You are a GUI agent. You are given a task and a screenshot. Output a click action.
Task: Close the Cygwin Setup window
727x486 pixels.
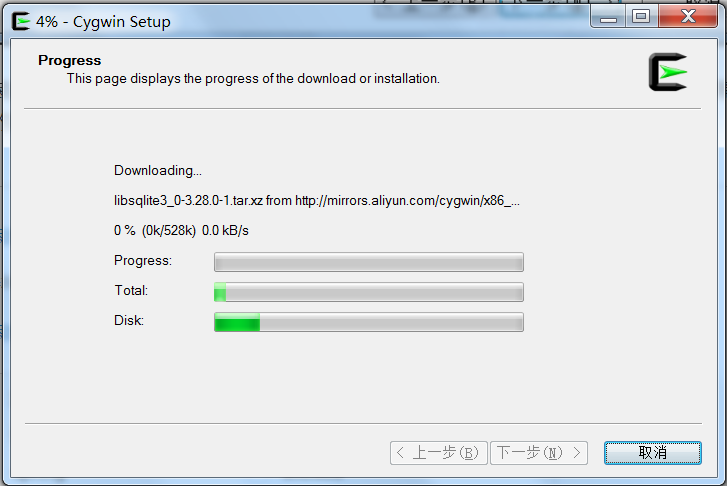pyautogui.click(x=688, y=18)
